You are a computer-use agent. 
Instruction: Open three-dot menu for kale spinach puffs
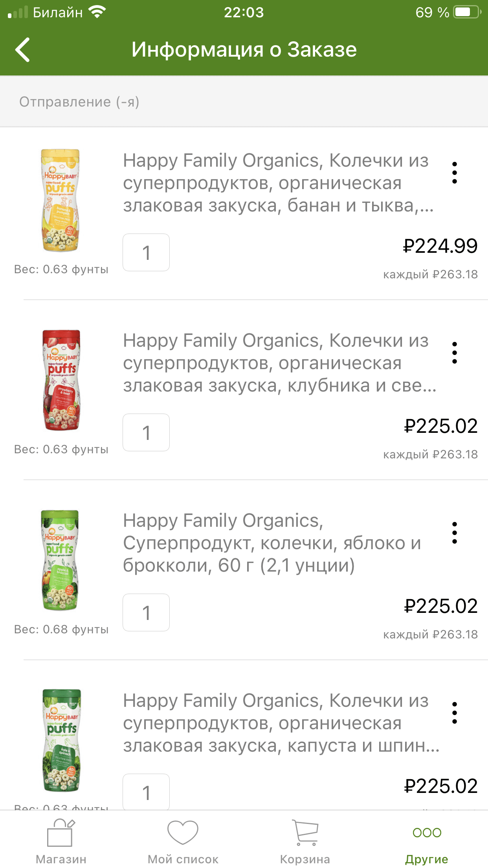[454, 713]
